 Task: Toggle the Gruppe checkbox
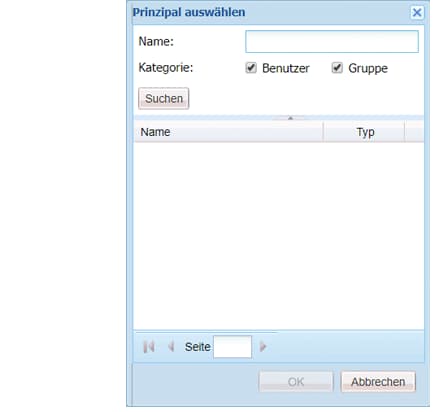click(337, 68)
